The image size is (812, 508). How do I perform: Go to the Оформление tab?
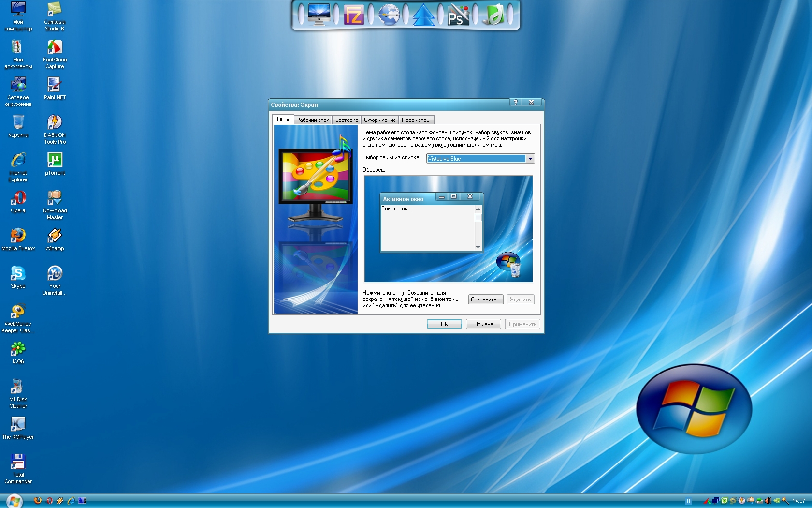click(x=380, y=120)
